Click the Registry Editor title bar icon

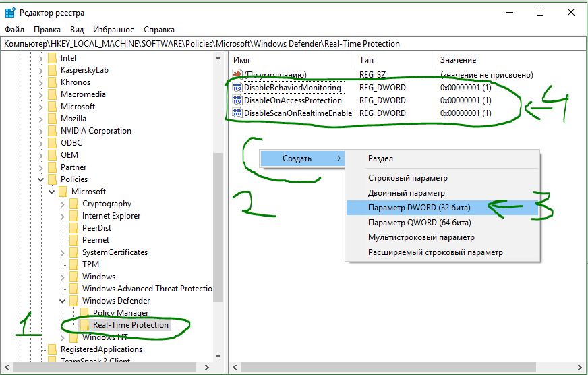(x=10, y=13)
